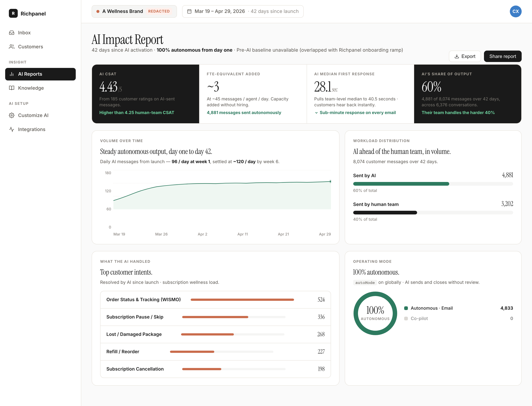Click the Refill / Reorder bar
The height and width of the screenshot is (406, 532).
click(221, 352)
